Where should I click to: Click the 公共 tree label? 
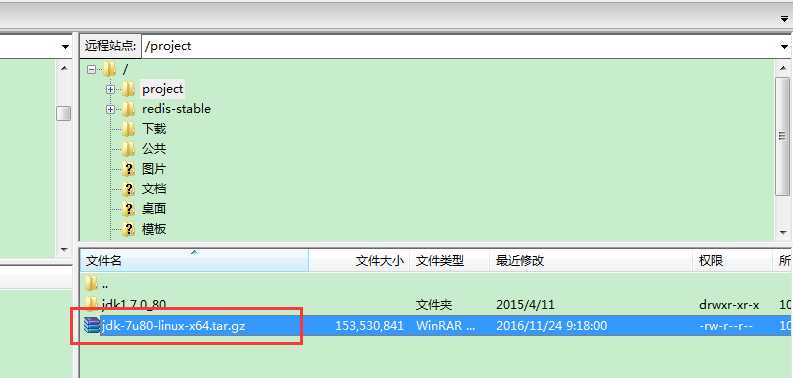154,149
